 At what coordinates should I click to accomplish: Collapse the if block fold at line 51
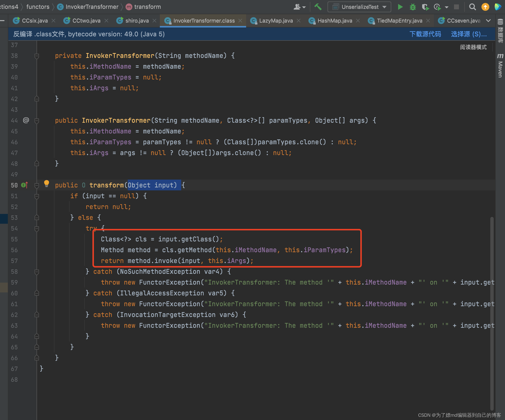coord(37,196)
